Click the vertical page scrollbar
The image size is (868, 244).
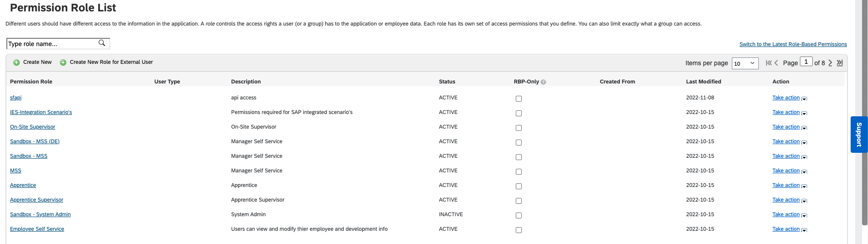pos(864,114)
